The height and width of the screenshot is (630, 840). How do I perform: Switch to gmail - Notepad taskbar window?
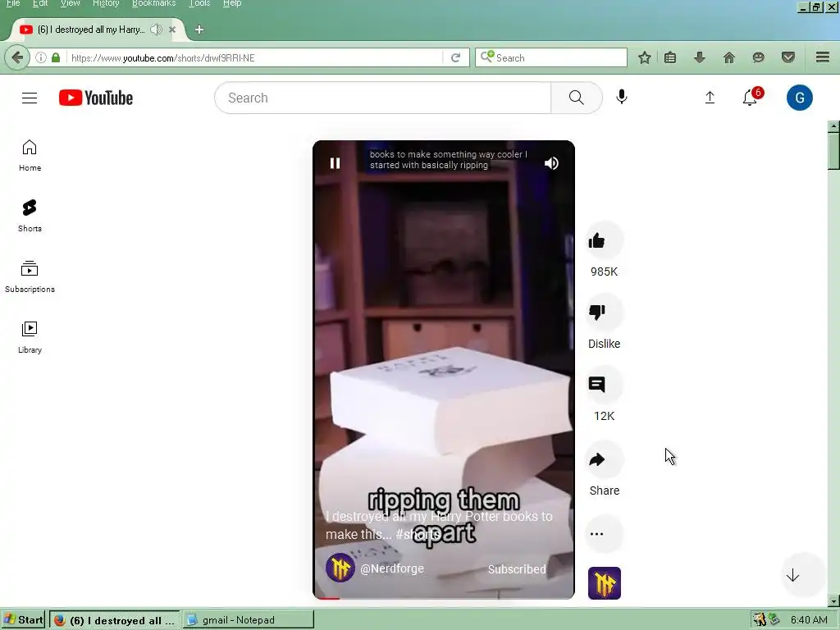[249, 620]
